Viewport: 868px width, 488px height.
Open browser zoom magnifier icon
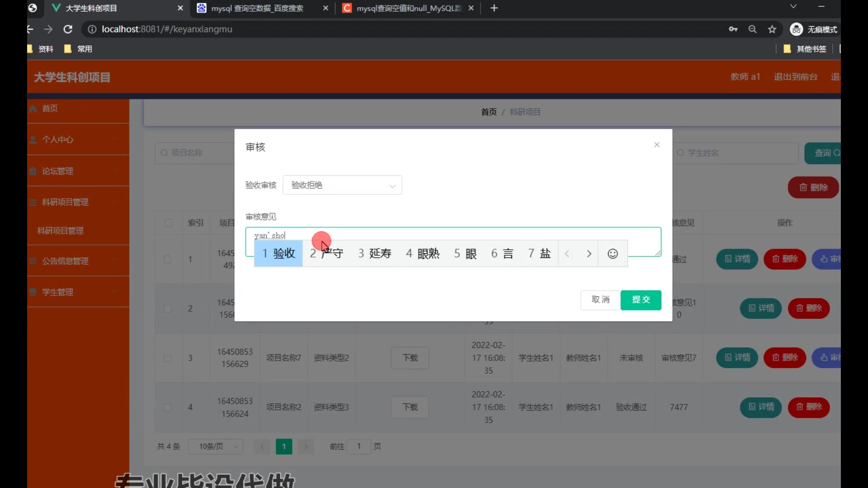coord(752,29)
